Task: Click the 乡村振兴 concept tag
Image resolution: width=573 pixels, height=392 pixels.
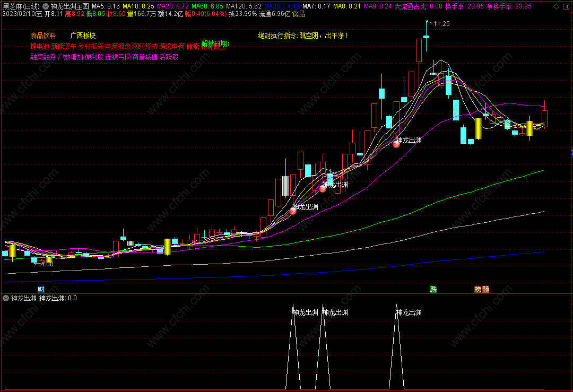Action: [x=91, y=46]
